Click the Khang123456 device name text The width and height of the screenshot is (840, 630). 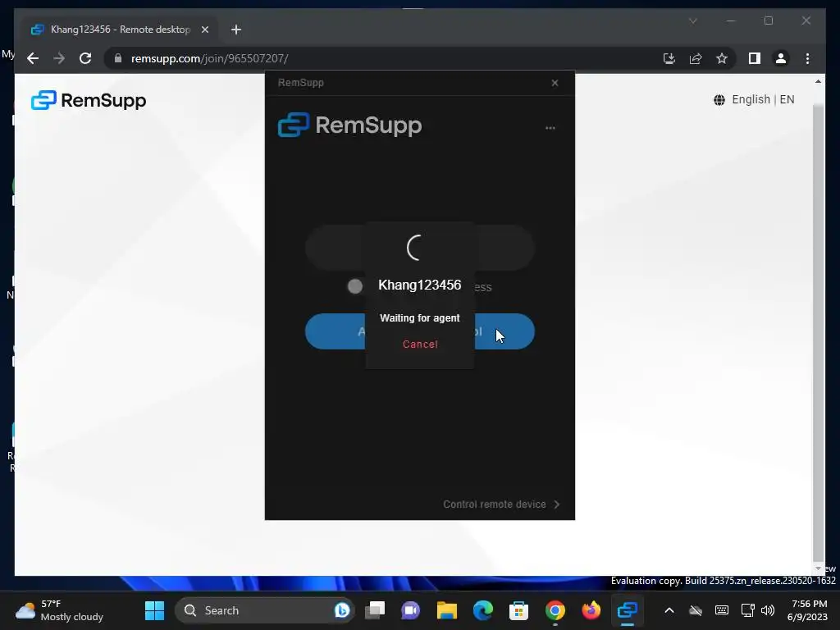pos(419,285)
